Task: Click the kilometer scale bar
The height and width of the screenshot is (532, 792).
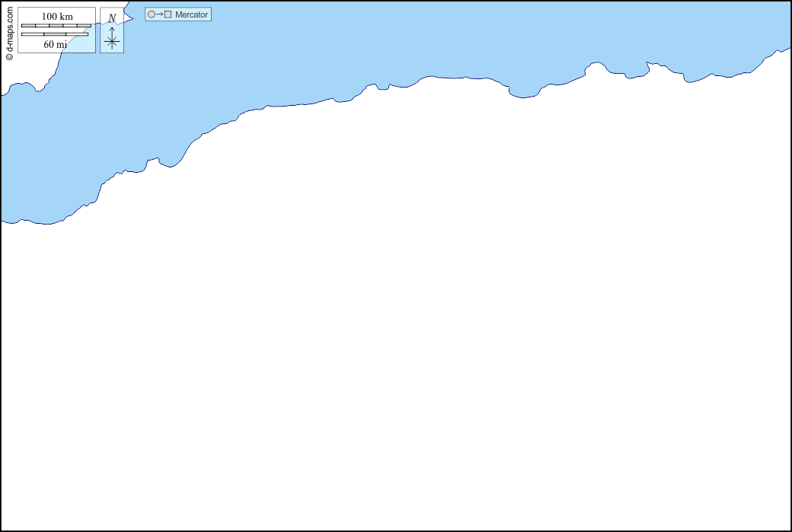Action: coord(56,26)
